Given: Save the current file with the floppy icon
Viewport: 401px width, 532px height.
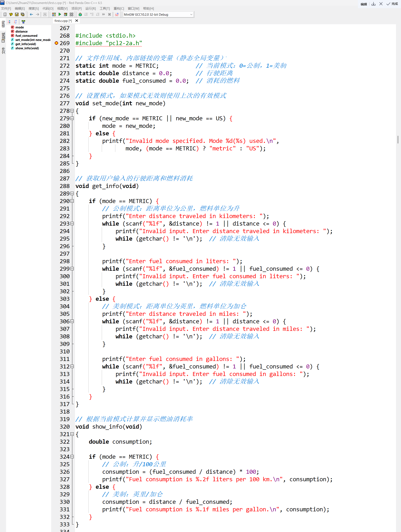Looking at the screenshot, I should point(17,14).
